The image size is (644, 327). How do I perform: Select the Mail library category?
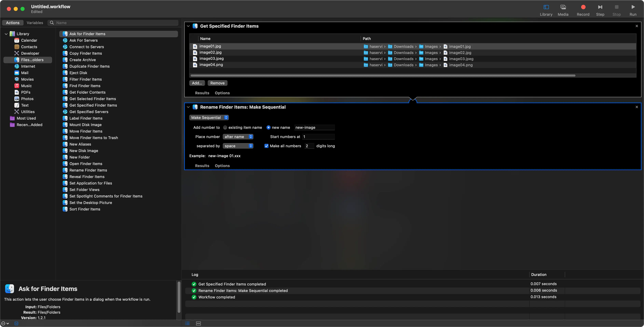point(24,73)
